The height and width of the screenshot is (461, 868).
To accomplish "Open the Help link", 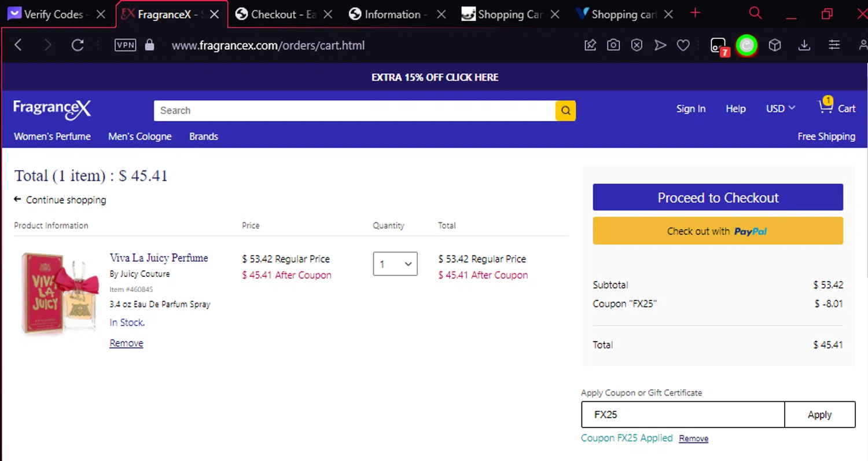I will [735, 109].
